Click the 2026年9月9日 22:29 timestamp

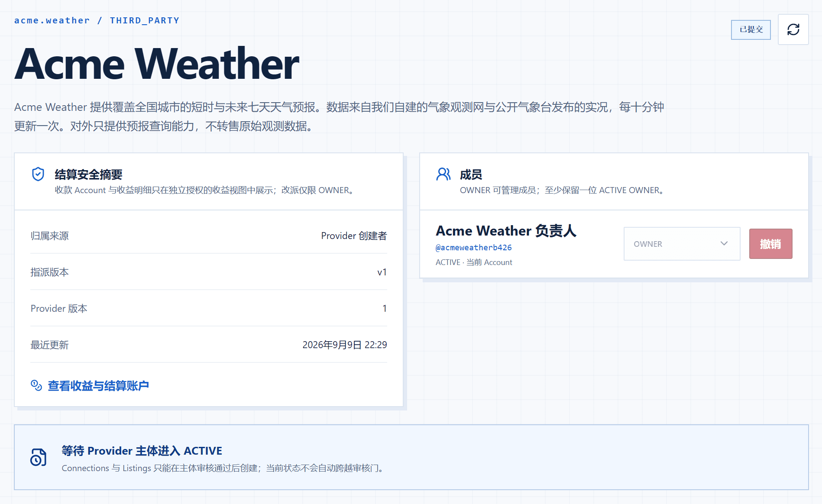345,345
